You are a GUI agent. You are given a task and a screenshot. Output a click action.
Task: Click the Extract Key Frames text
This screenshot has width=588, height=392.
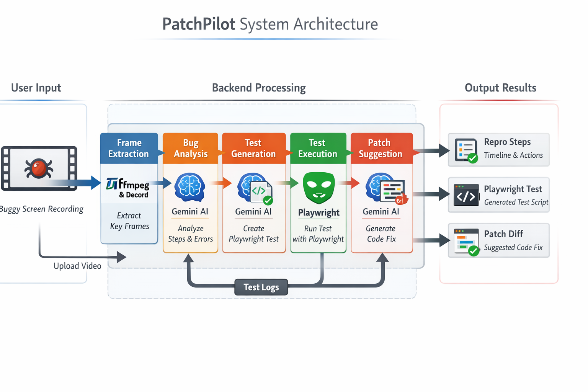129,221
